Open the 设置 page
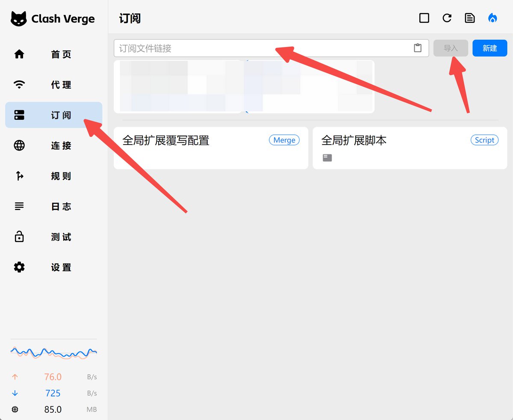The width and height of the screenshot is (513, 420). coord(54,267)
